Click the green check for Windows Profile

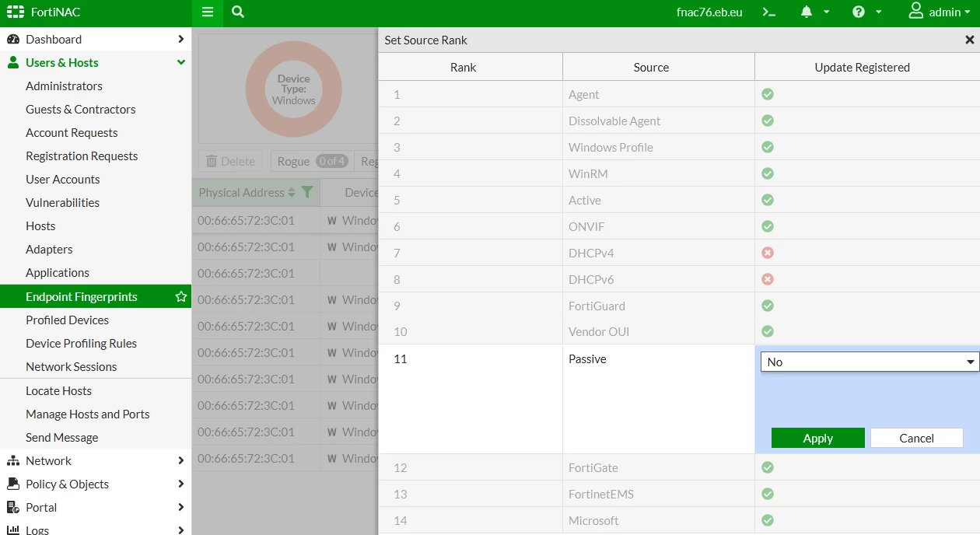click(768, 147)
